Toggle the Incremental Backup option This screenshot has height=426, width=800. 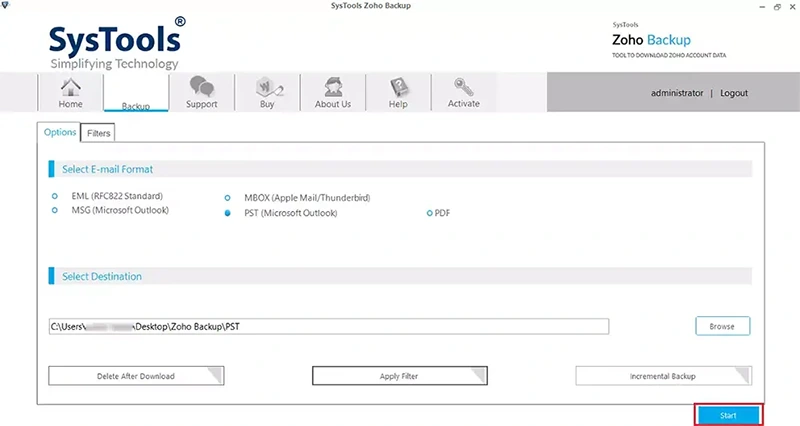(663, 376)
